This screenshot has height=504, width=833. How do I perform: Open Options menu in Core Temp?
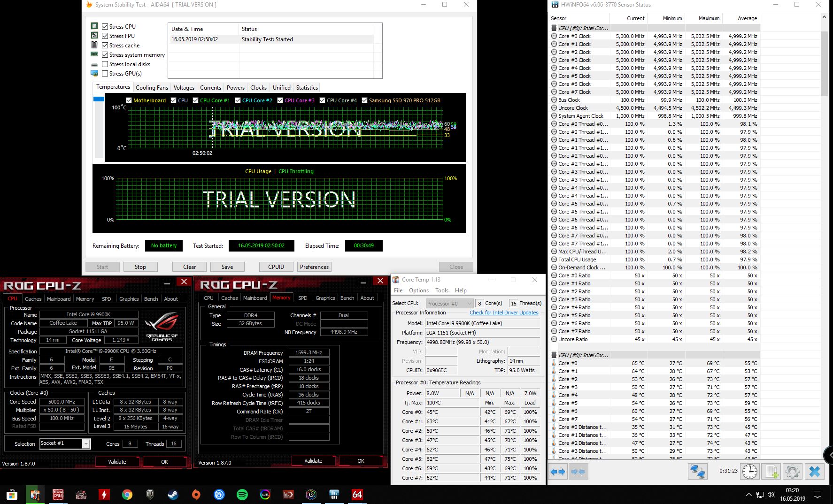point(418,290)
